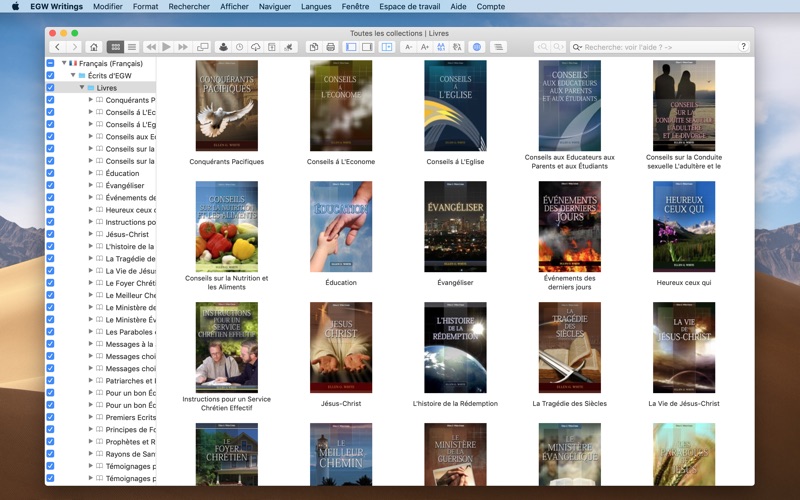Uncheck the Français (Français) checkbox
Image resolution: width=800 pixels, height=500 pixels.
50,63
